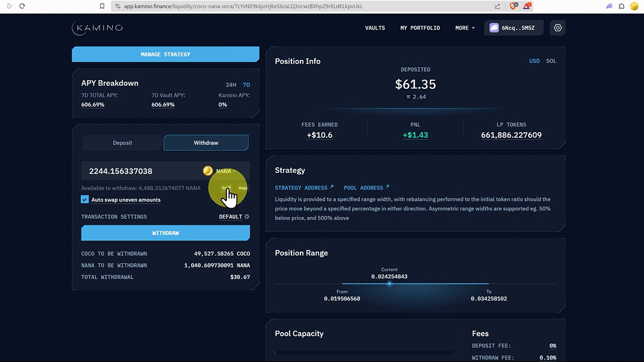
Task: Click the LP TOKENS value 661,886.227609
Action: (x=512, y=135)
